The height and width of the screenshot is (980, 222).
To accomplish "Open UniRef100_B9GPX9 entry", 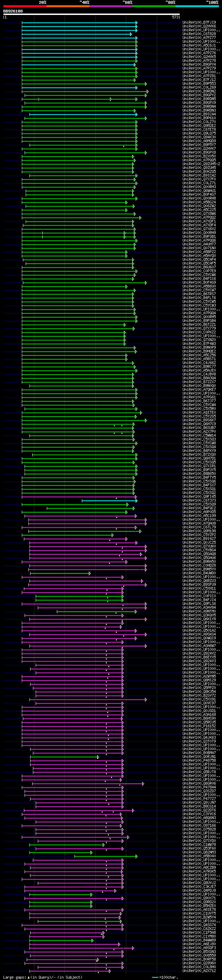I will coord(199,103).
